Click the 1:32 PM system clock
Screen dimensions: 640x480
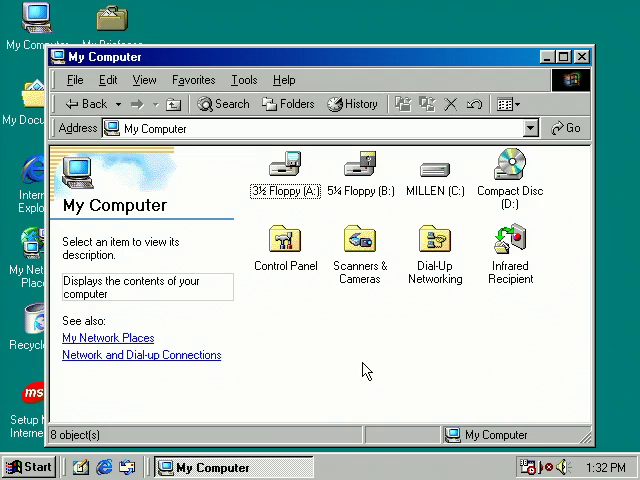pyautogui.click(x=605, y=467)
